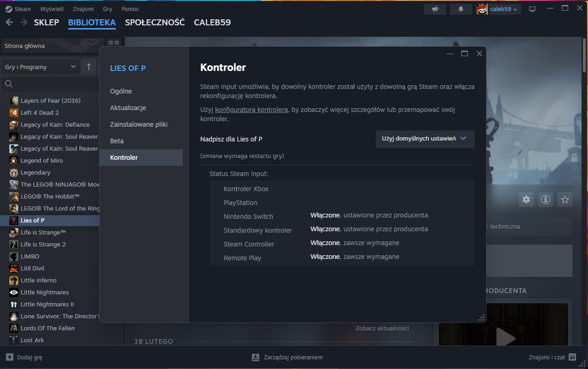Open the Znajomi menu

(x=83, y=9)
